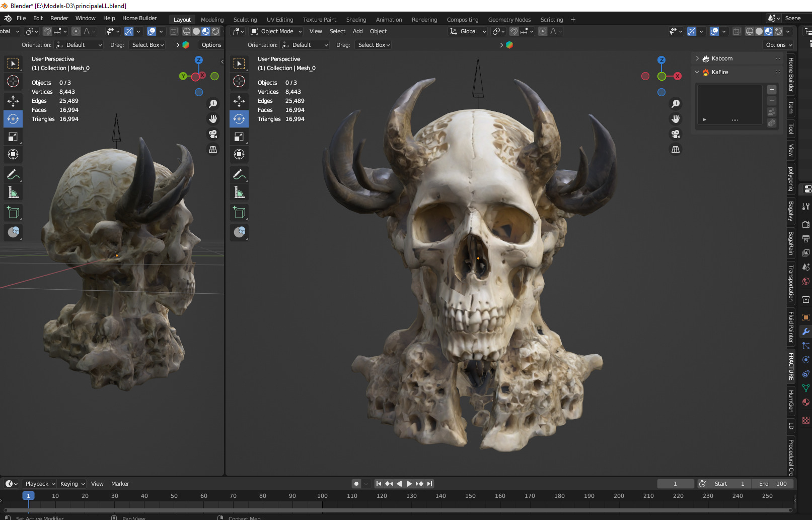Image resolution: width=812 pixels, height=520 pixels.
Task: Play the animation forward
Action: point(409,484)
